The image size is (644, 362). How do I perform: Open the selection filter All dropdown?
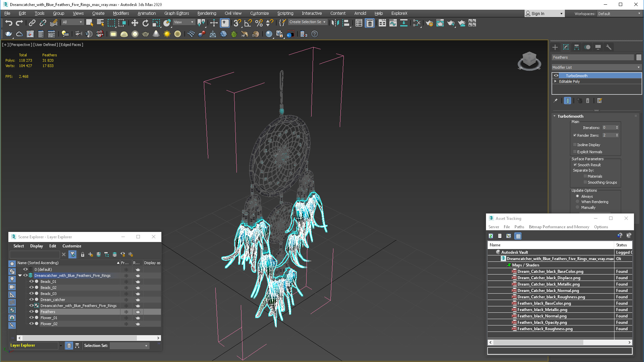[72, 22]
